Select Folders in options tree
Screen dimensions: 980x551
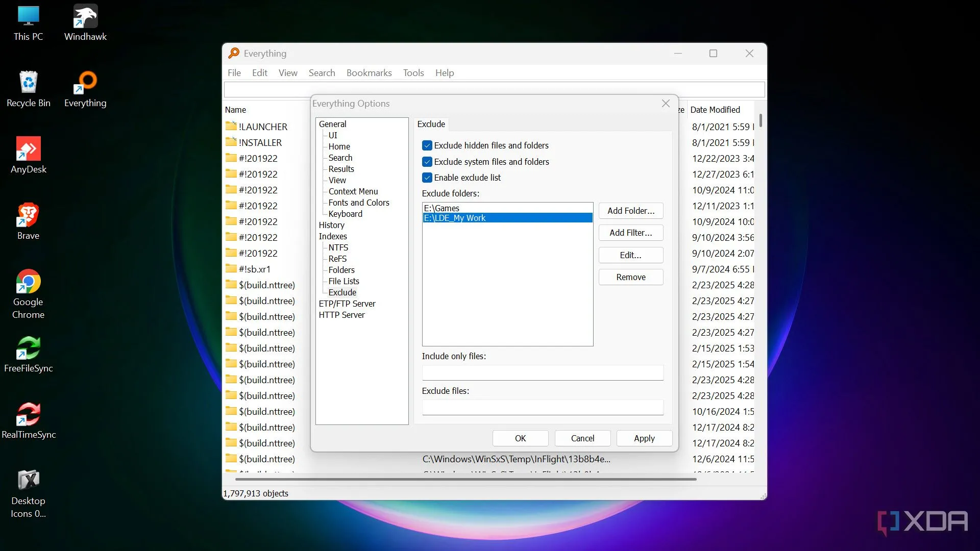[341, 270]
